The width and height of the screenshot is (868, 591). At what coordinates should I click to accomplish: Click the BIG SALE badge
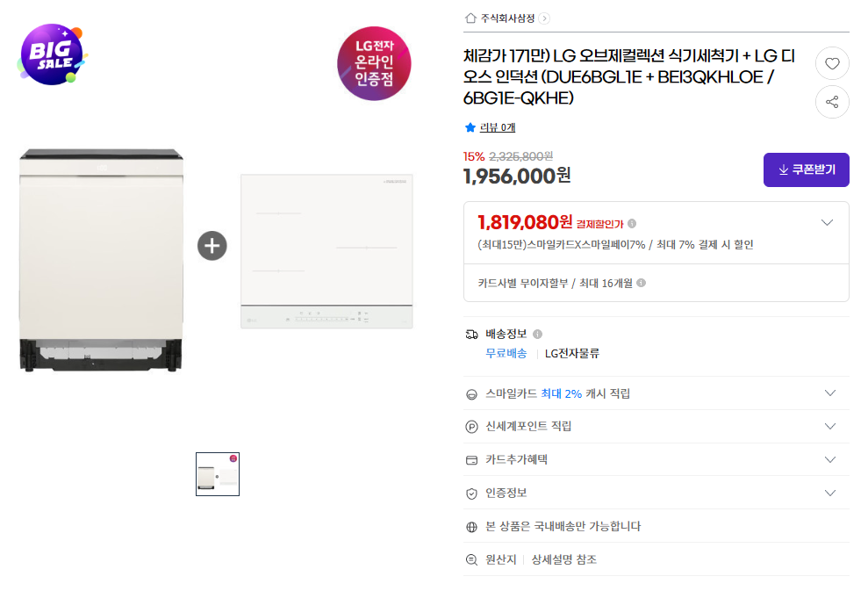coord(53,54)
